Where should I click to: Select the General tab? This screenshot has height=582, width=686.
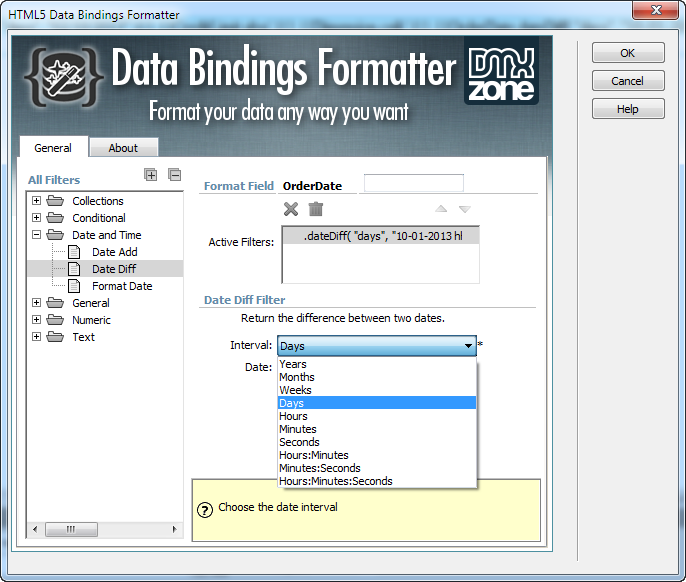[53, 148]
